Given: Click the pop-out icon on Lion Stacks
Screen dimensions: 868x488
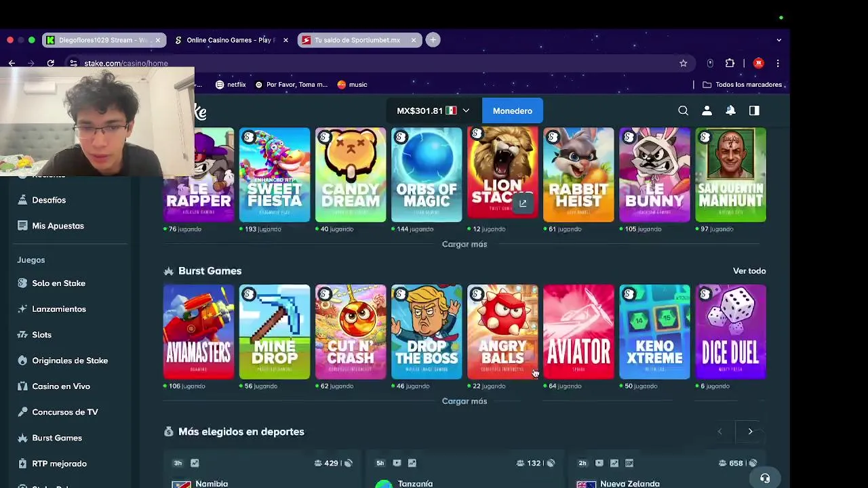Looking at the screenshot, I should tap(523, 203).
